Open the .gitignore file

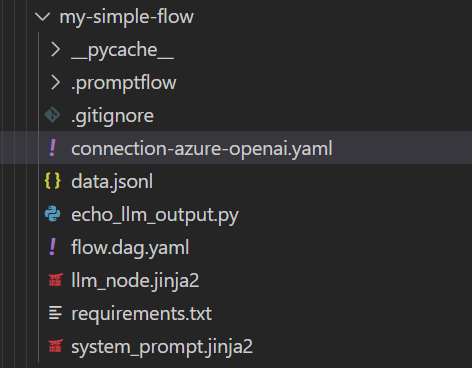click(112, 116)
